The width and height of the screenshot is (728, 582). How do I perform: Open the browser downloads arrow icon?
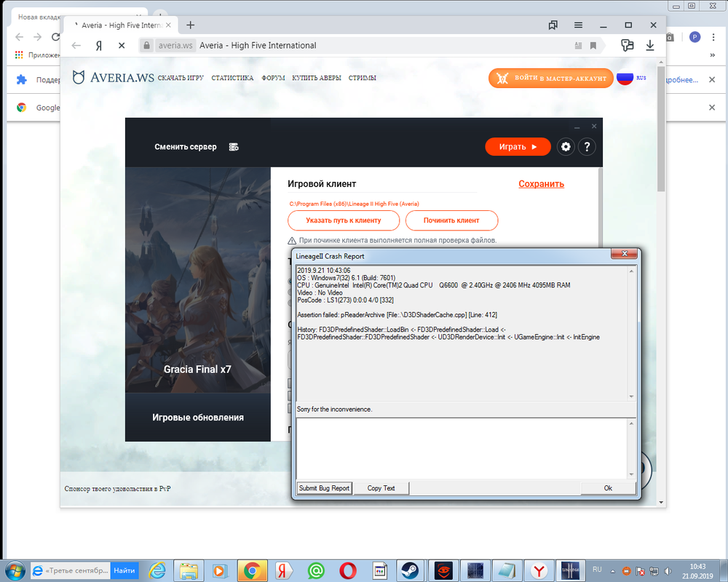click(649, 45)
